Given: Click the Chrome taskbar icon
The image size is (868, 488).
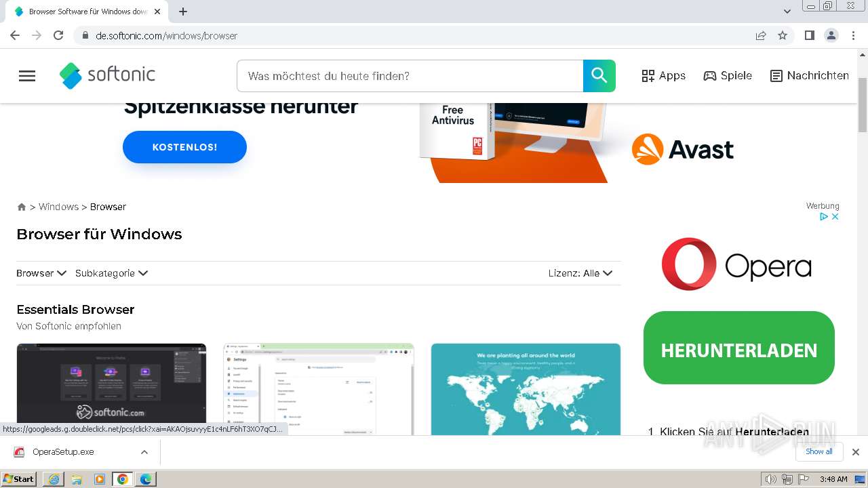Looking at the screenshot, I should pos(123,479).
